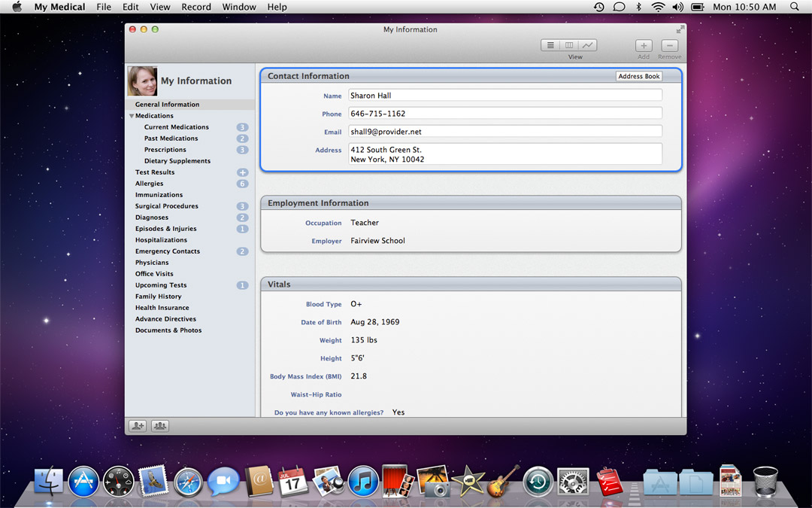Click the Add plus toolbar button
Viewport: 812px width, 508px height.
tap(644, 46)
